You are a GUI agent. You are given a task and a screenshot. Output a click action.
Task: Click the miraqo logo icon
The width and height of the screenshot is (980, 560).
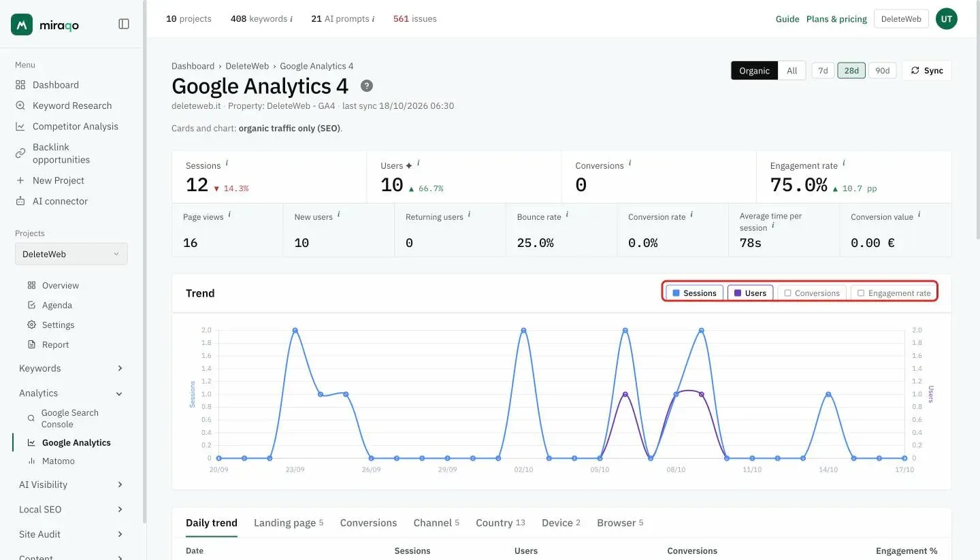(22, 24)
